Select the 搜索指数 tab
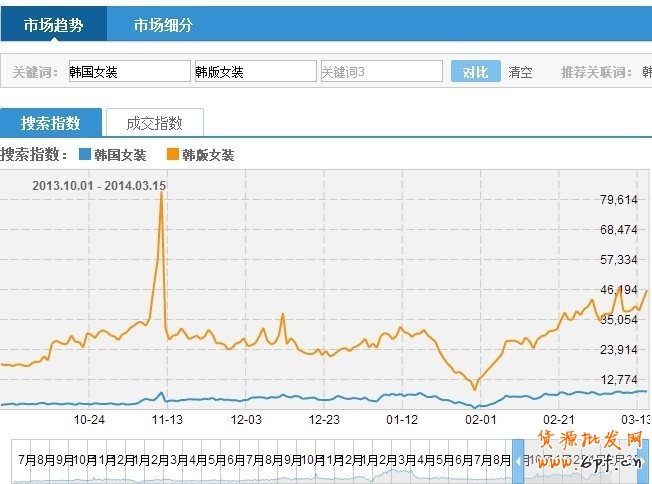This screenshot has width=652, height=484. click(x=51, y=123)
